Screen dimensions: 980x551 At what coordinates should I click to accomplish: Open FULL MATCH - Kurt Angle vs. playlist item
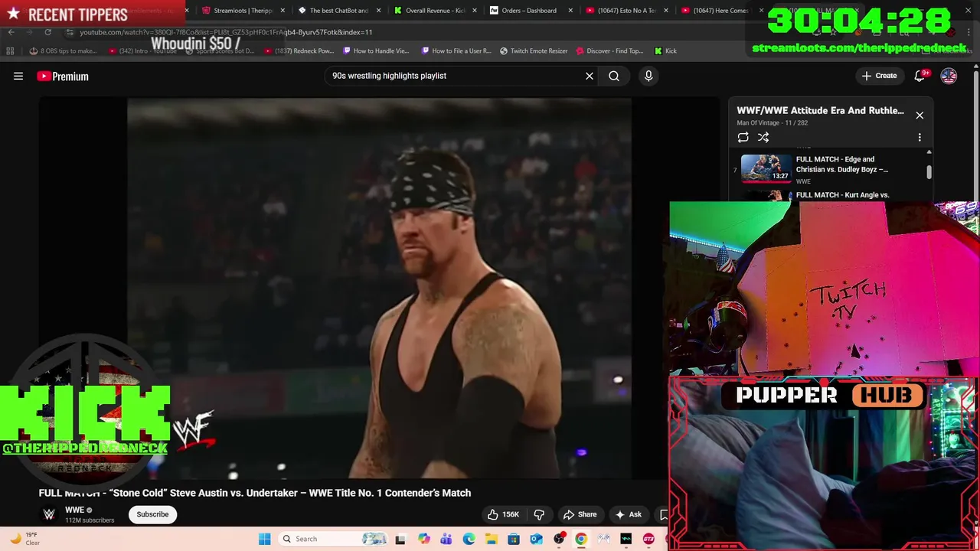842,195
